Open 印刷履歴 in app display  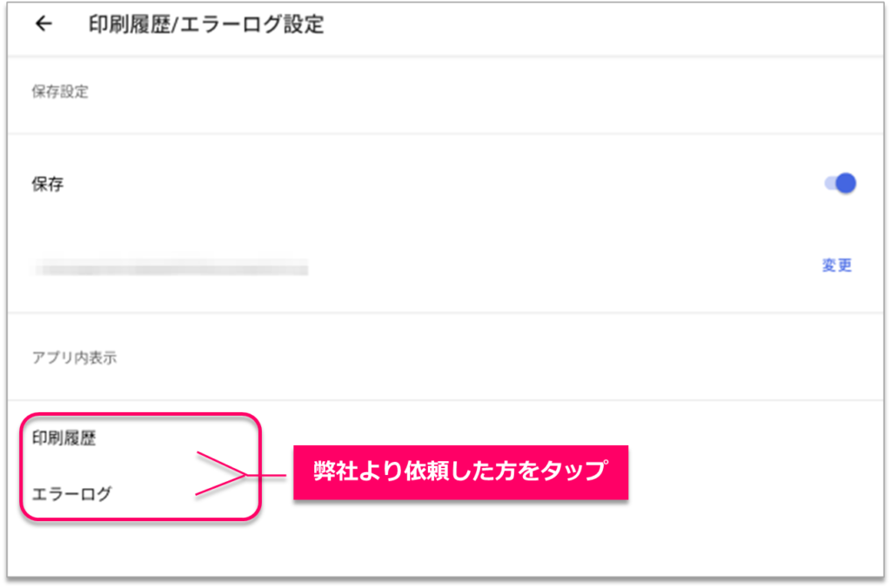(64, 438)
